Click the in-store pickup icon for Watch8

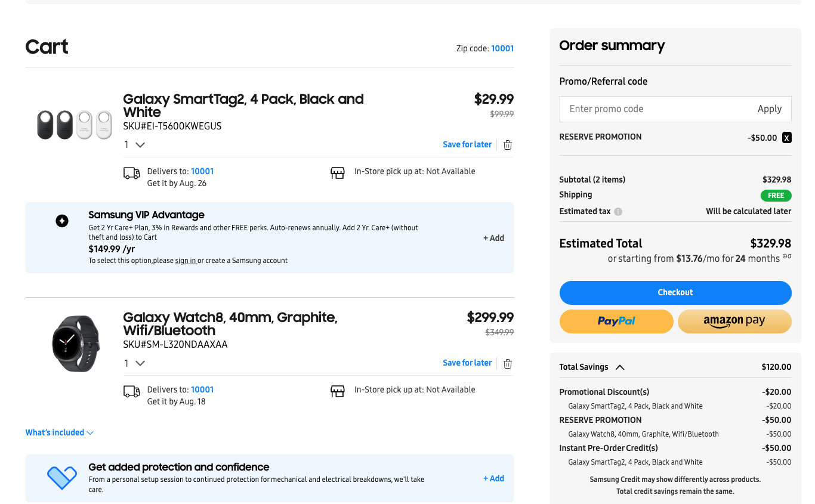(337, 391)
